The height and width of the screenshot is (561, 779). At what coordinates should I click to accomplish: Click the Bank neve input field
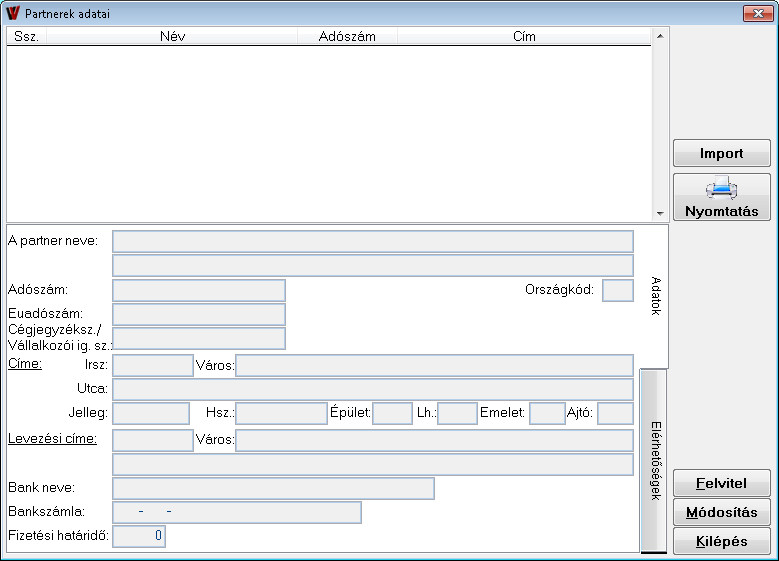[273, 488]
